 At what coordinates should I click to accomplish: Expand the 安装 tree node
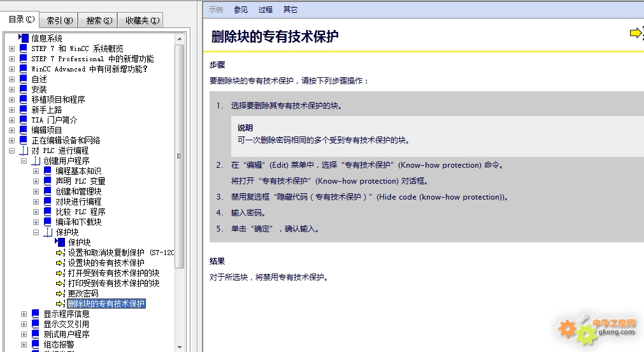(11, 90)
